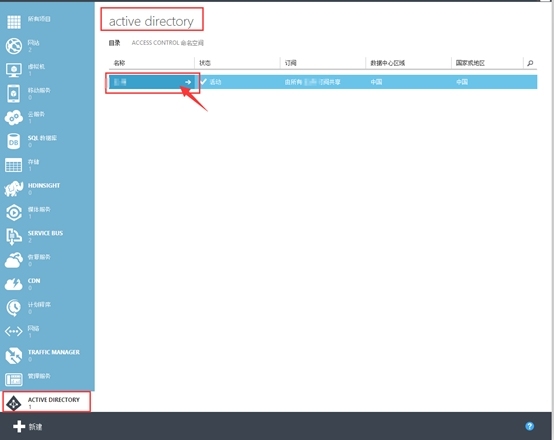The height and width of the screenshot is (440, 554).
Task: Open Mobile Services (移动服务) phone icon
Action: [x=14, y=94]
